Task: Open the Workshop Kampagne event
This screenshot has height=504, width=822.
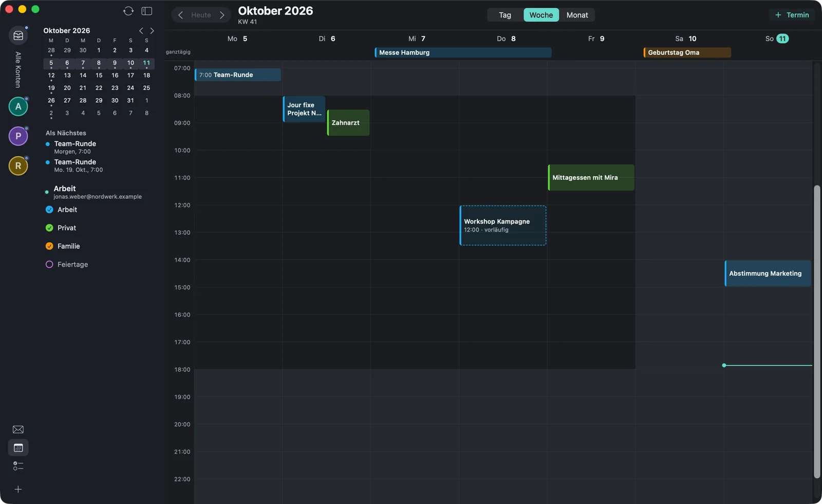Action: click(503, 226)
